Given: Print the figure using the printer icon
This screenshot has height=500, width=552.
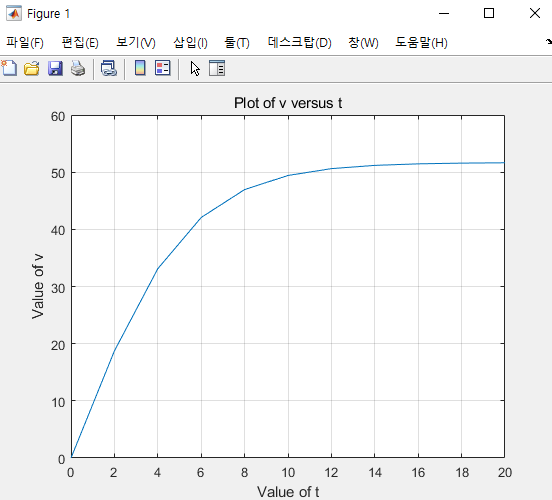Looking at the screenshot, I should [78, 68].
